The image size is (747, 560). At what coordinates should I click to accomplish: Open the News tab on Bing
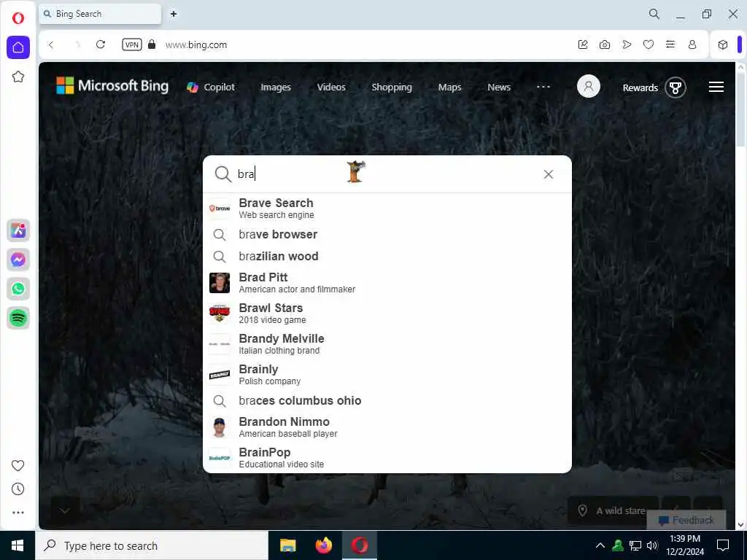(x=499, y=87)
